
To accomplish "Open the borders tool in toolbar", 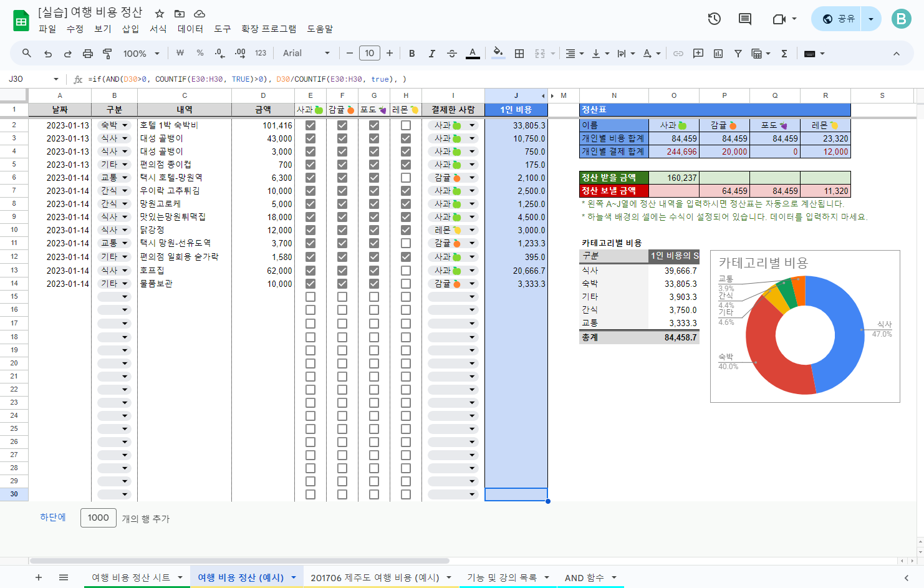I will (519, 54).
